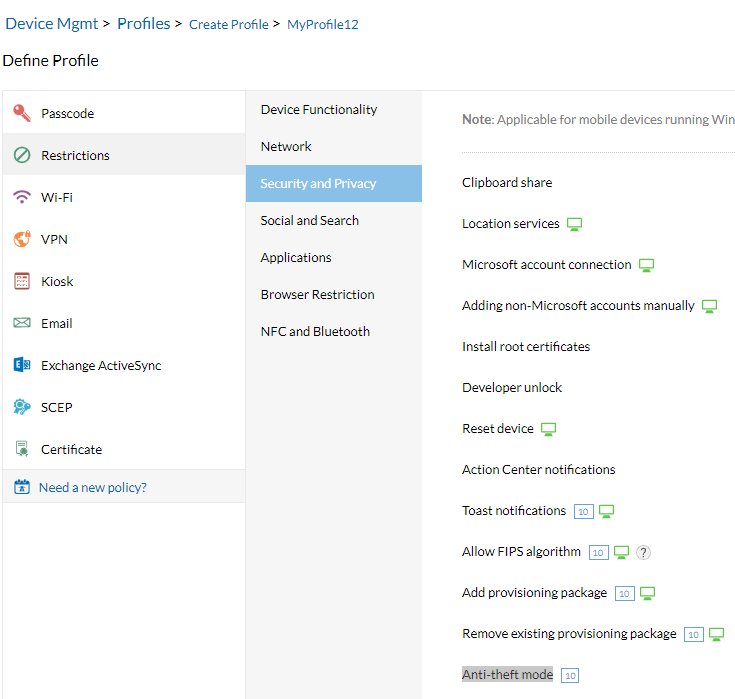The image size is (735, 699).
Task: Go to Device Mgmt breadcrumb
Action: click(x=51, y=23)
